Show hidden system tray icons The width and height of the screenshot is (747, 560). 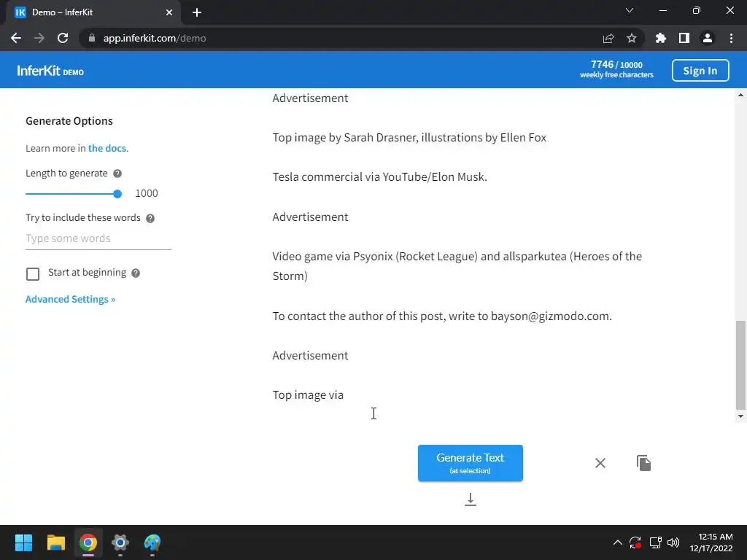(617, 542)
